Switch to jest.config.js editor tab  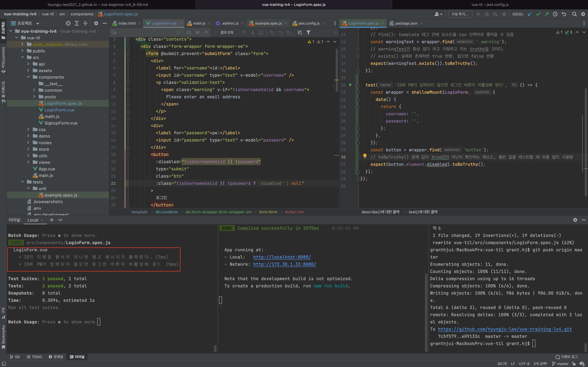click(309, 23)
